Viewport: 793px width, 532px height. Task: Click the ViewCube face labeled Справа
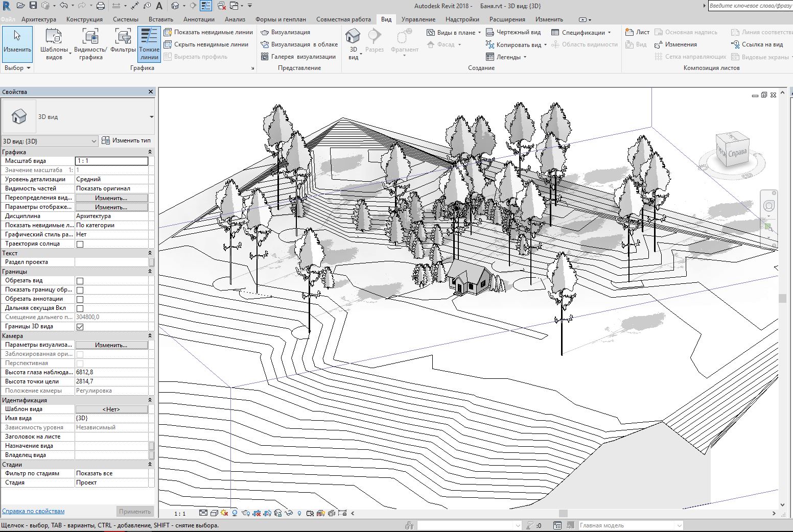point(736,152)
